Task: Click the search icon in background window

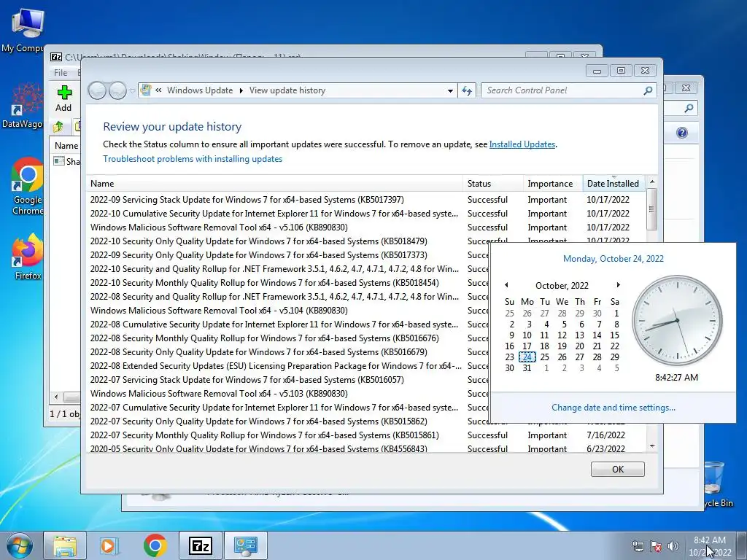Action: point(689,108)
